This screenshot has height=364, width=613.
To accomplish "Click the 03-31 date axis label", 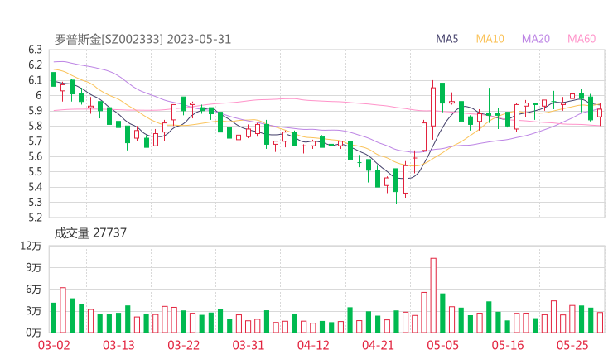I will coord(248,344).
